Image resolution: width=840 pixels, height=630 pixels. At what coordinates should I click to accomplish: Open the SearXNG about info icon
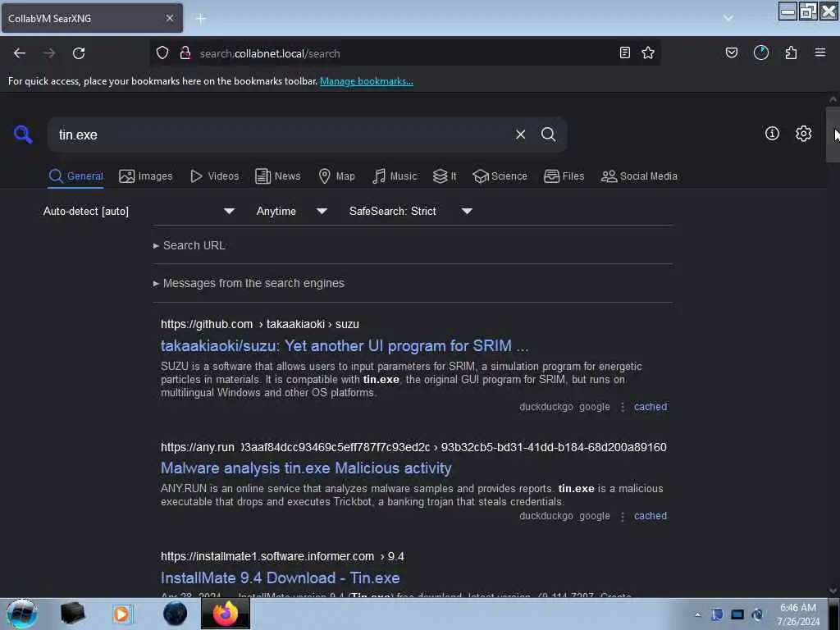click(x=772, y=134)
